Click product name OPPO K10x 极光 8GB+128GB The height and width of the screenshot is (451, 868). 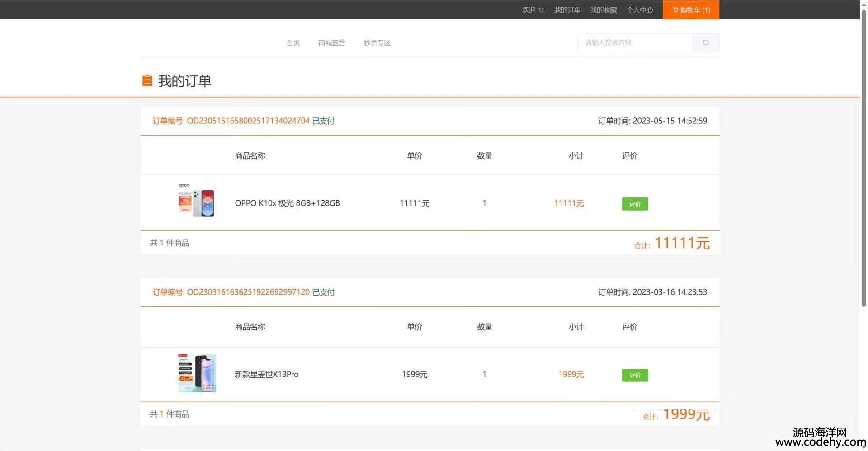tap(287, 203)
